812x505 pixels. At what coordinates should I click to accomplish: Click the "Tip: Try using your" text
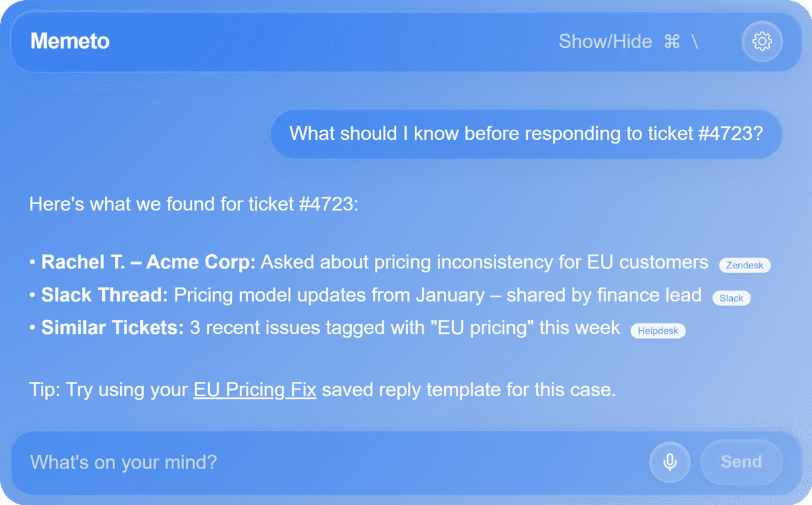pyautogui.click(x=108, y=390)
